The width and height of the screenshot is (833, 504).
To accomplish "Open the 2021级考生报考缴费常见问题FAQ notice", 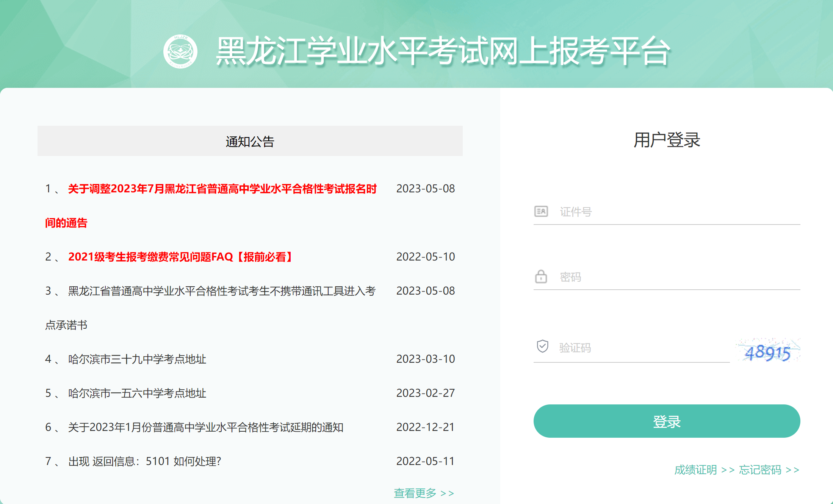I will click(180, 257).
